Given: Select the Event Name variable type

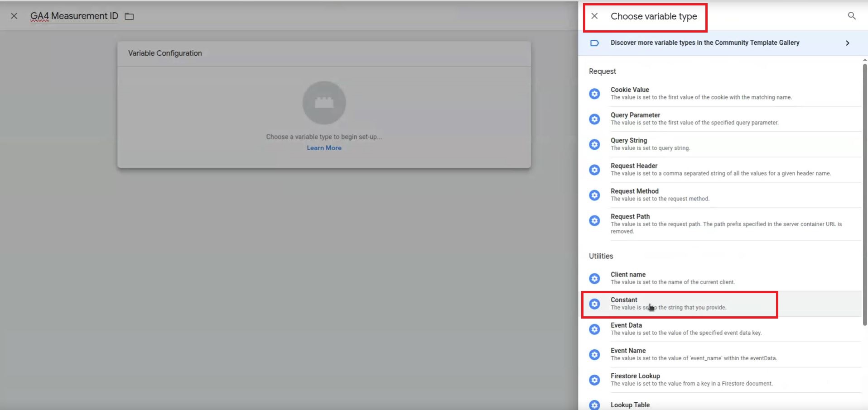Looking at the screenshot, I should point(724,354).
